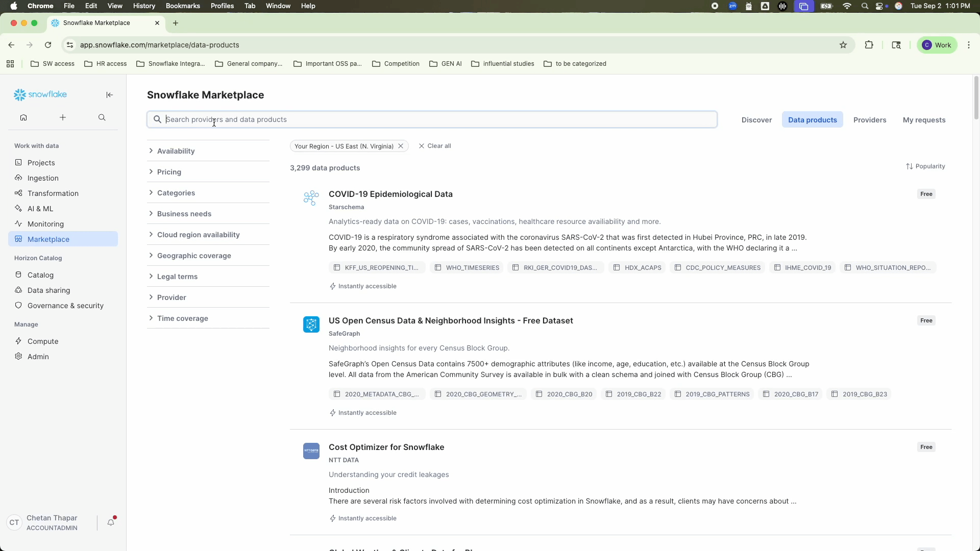The height and width of the screenshot is (551, 980).
Task: Bookmark page with the star icon
Action: click(843, 45)
